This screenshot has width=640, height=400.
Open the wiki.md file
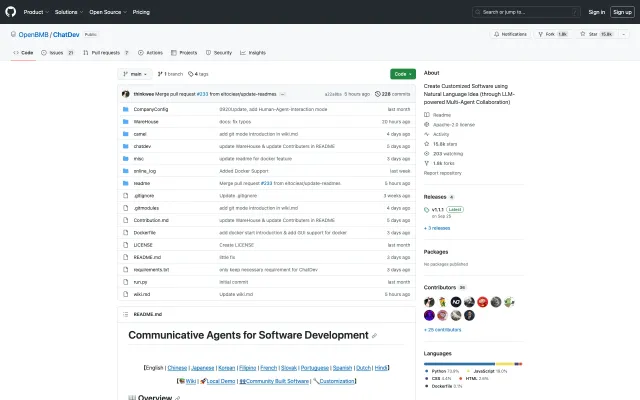(x=142, y=294)
